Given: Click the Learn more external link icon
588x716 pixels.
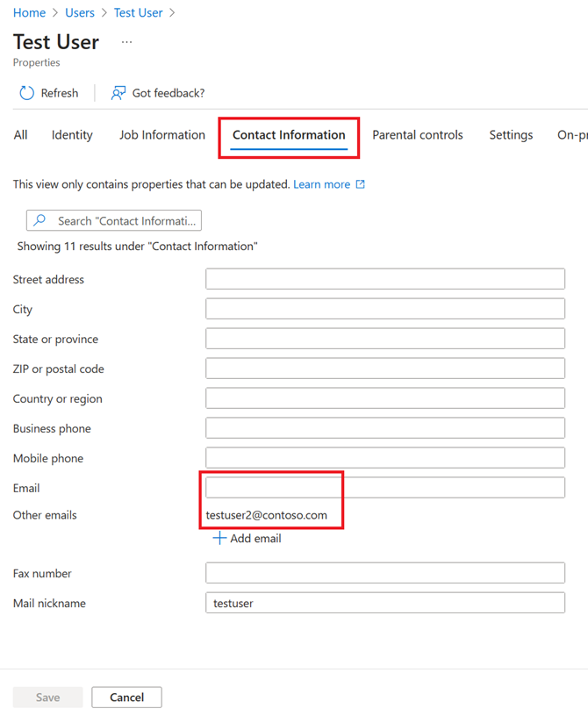Looking at the screenshot, I should 360,184.
